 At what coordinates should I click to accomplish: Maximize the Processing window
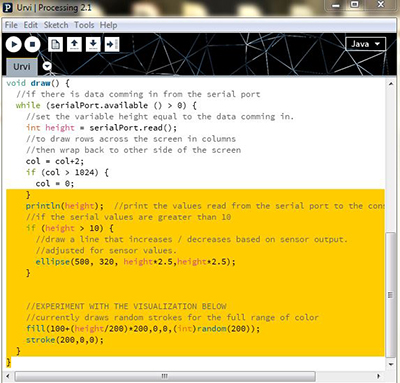(x=355, y=5)
